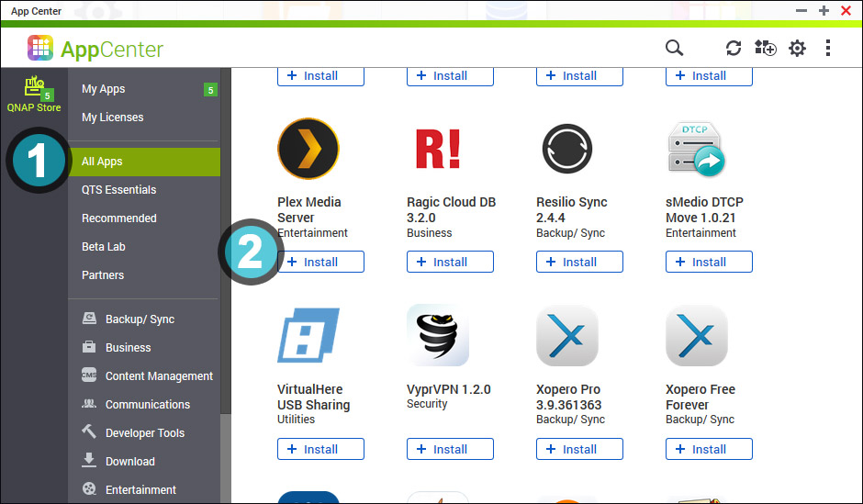
Task: Open the Xopero Pro icon
Action: coord(566,335)
